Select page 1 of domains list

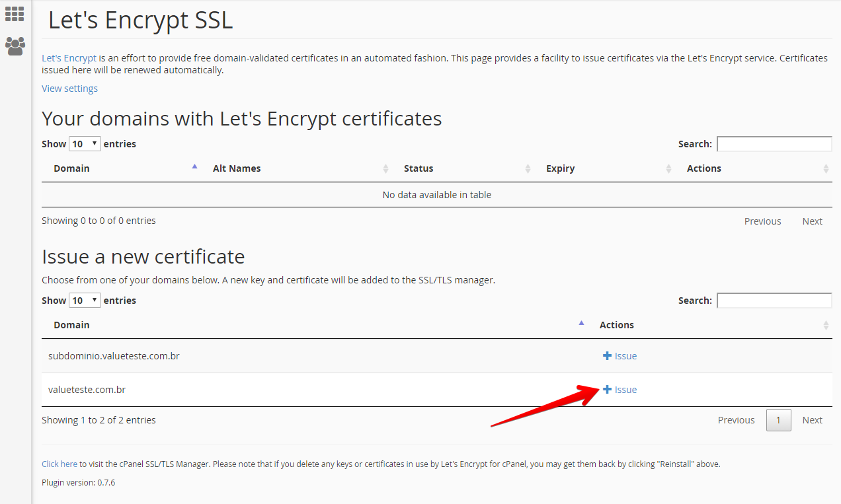779,420
